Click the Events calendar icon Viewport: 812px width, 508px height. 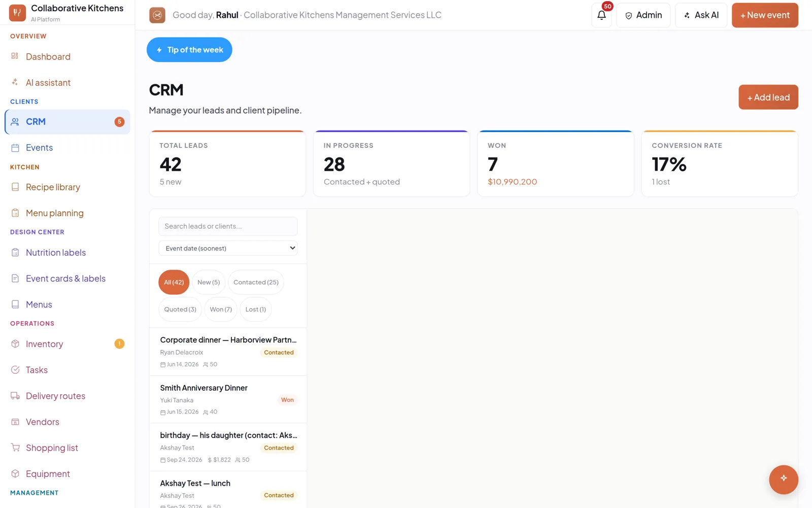[x=15, y=148]
